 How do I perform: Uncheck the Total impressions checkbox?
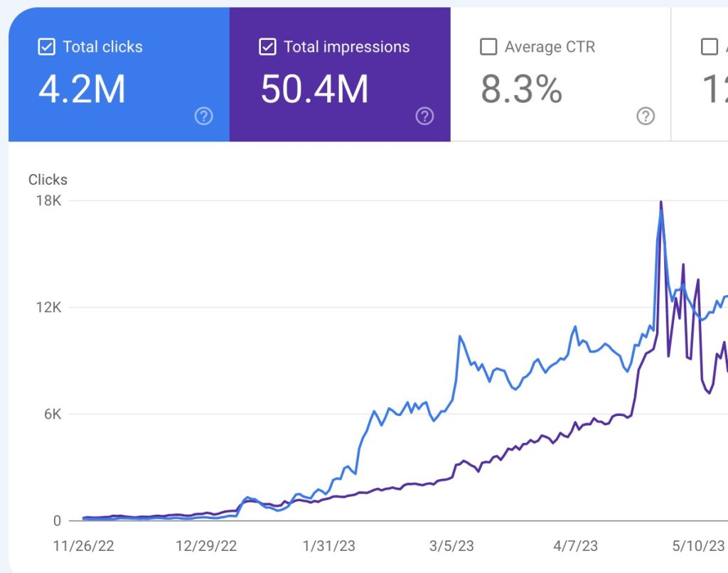267,47
